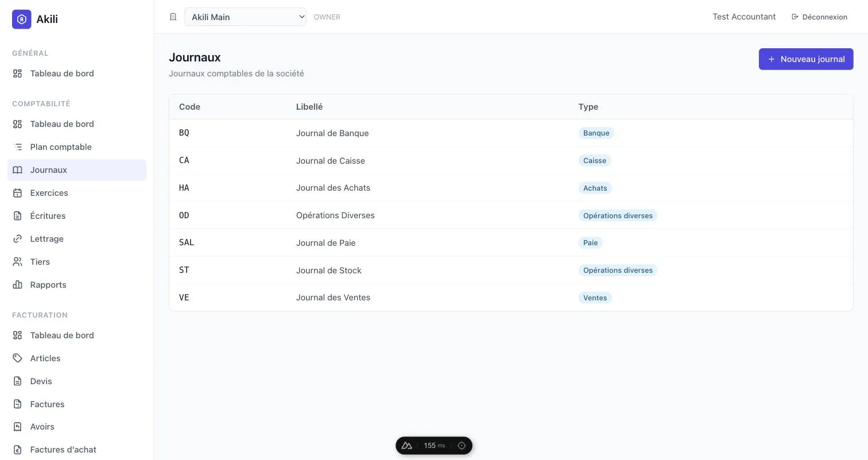Image resolution: width=868 pixels, height=460 pixels.
Task: Click the Nouveau journal button
Action: point(806,59)
